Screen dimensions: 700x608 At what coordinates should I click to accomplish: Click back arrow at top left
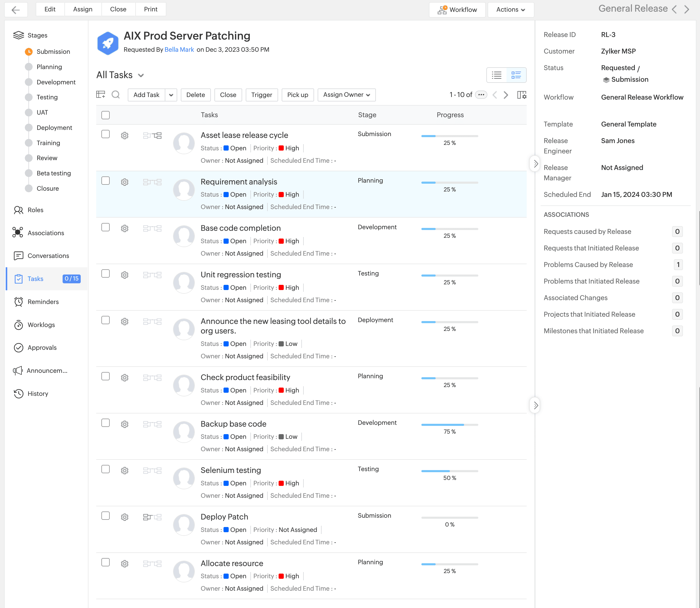pyautogui.click(x=16, y=10)
